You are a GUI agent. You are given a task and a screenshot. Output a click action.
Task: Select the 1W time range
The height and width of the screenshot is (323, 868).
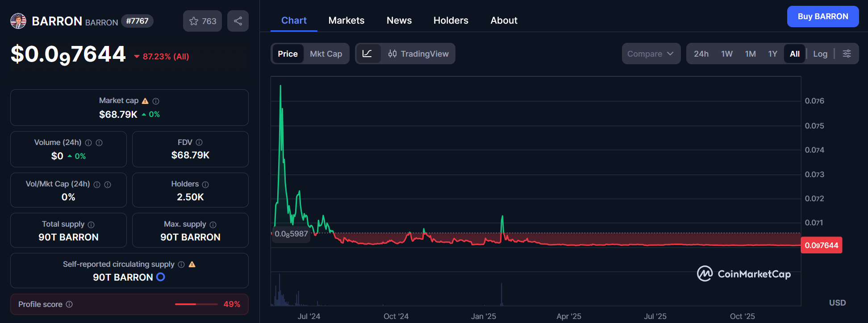click(x=727, y=54)
